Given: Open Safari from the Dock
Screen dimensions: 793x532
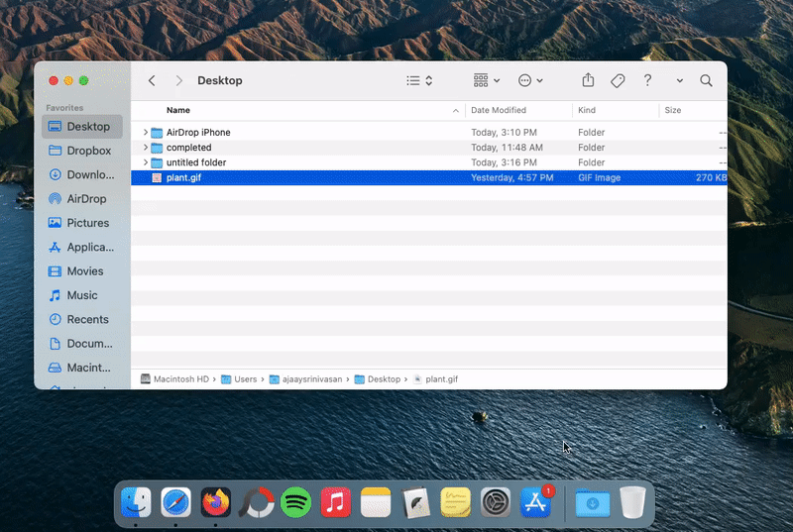Looking at the screenshot, I should (175, 502).
